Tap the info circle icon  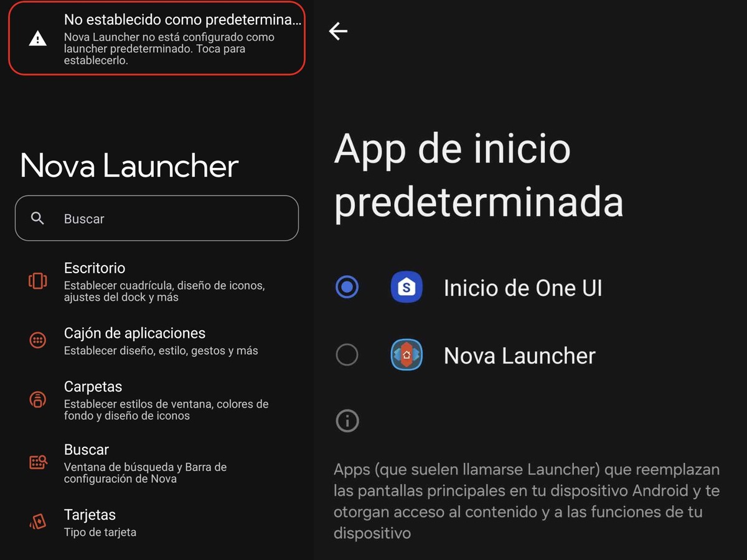click(347, 421)
